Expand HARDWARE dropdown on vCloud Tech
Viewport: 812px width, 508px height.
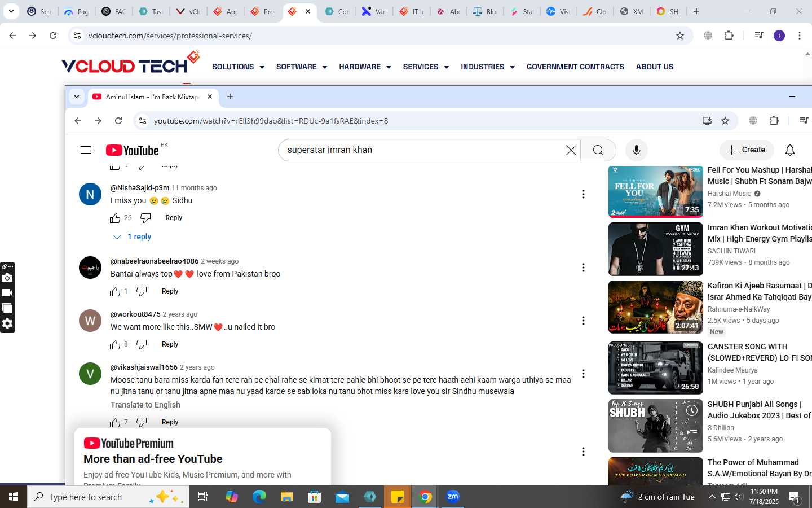pyautogui.click(x=365, y=67)
